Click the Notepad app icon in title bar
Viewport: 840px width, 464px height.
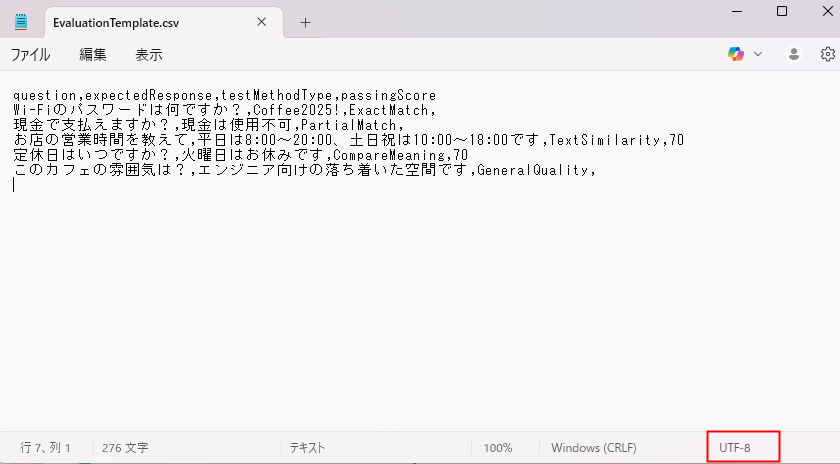tap(21, 22)
